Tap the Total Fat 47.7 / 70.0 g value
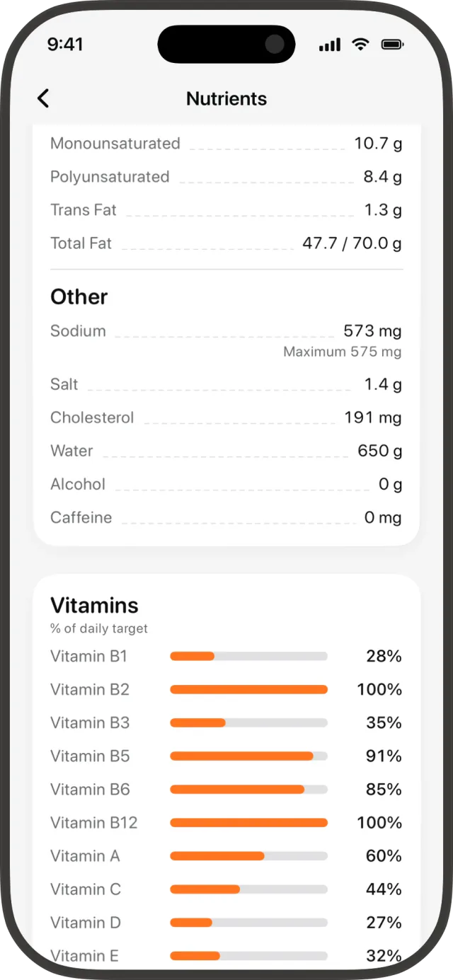 click(352, 243)
